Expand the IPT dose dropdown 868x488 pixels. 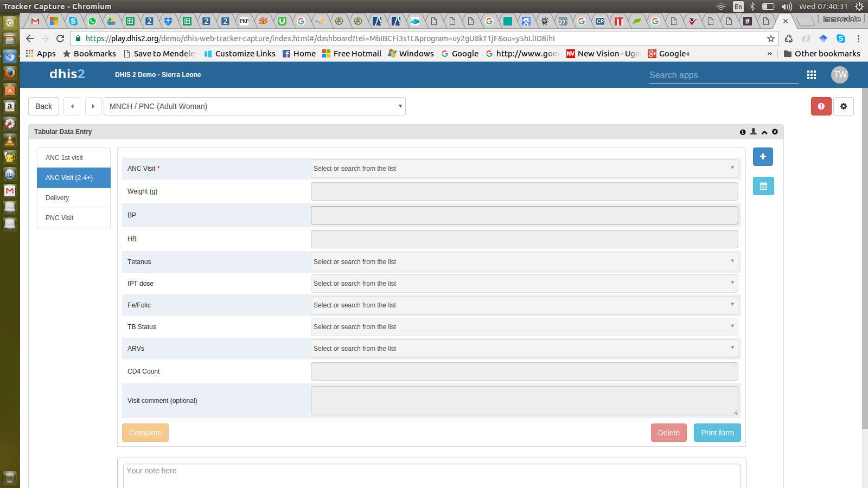tap(524, 284)
